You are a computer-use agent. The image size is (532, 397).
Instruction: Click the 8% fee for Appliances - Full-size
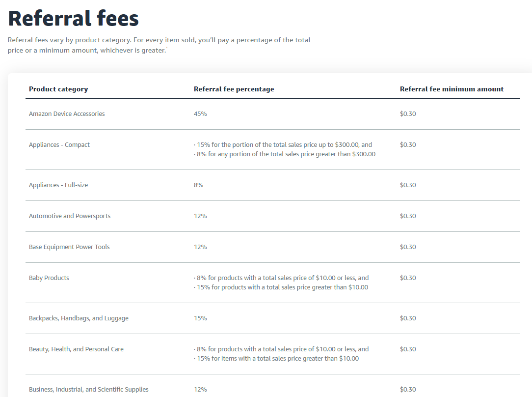tap(198, 185)
